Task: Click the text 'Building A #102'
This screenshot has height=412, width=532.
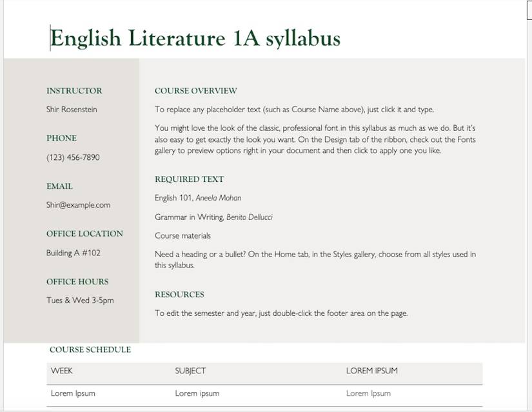Action: click(74, 253)
